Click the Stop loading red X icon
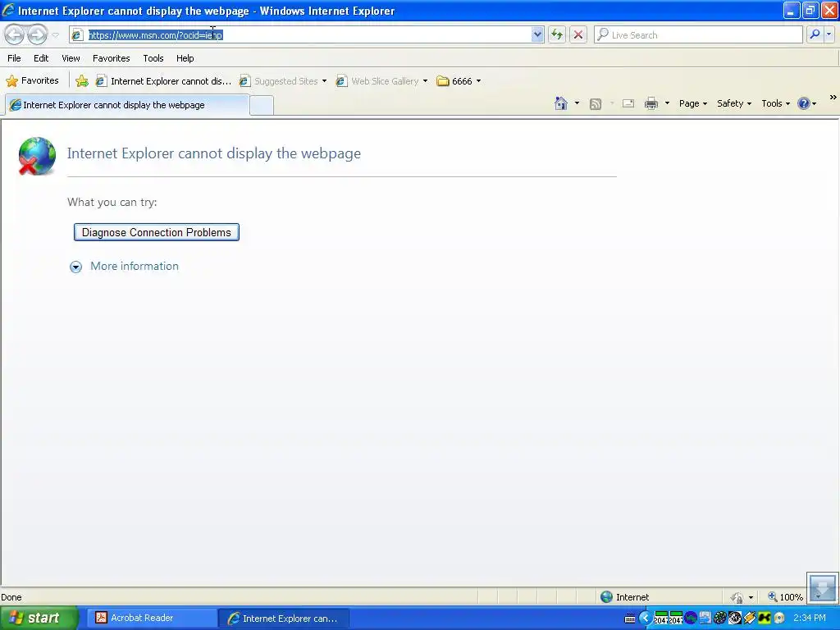The height and width of the screenshot is (630, 840). 578,34
